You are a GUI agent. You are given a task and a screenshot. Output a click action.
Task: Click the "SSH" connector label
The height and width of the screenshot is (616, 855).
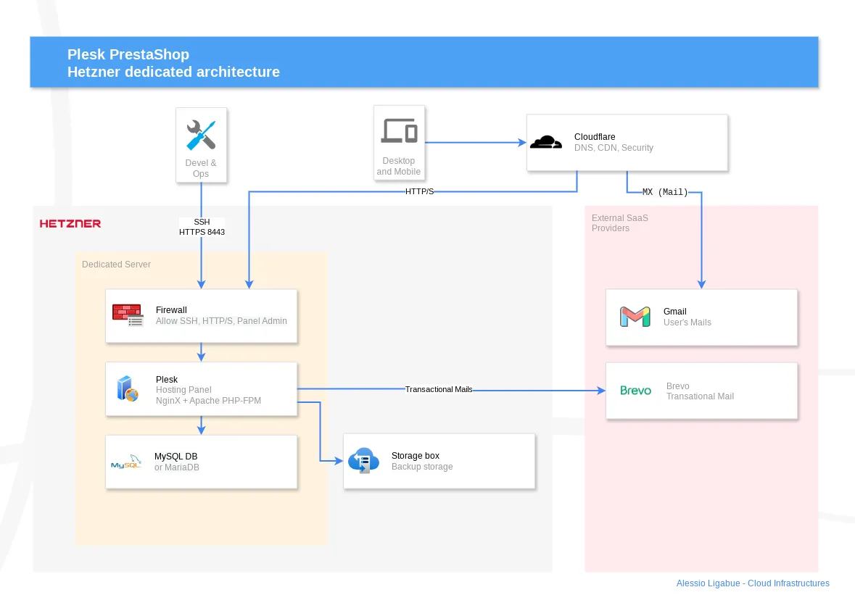[x=202, y=222]
